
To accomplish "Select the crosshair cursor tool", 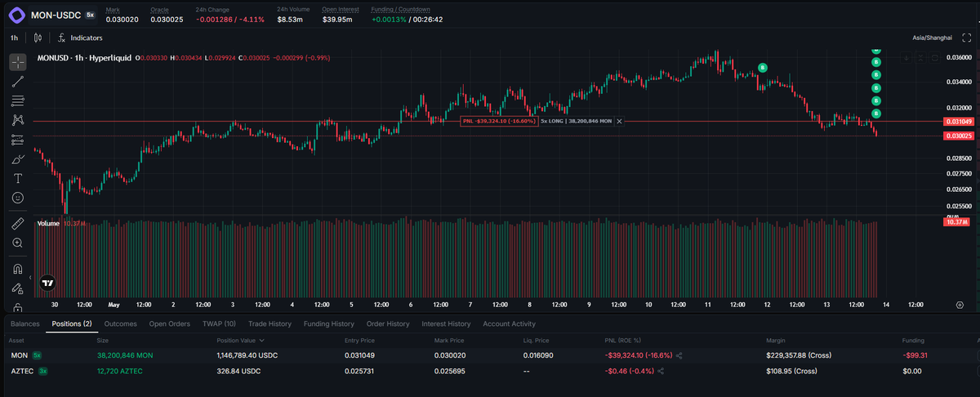I will [18, 62].
